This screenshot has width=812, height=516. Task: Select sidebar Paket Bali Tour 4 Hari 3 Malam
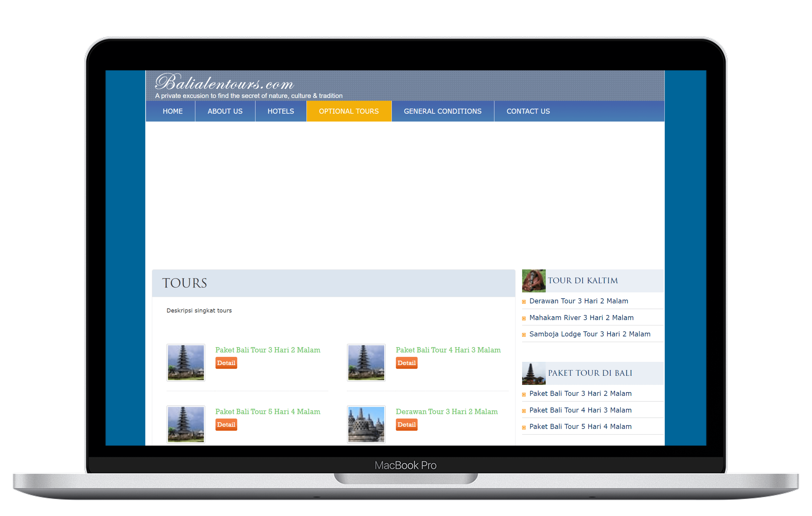click(580, 410)
